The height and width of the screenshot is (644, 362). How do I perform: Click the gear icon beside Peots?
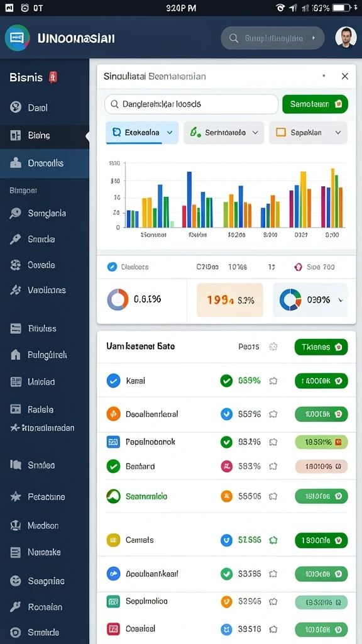(273, 347)
